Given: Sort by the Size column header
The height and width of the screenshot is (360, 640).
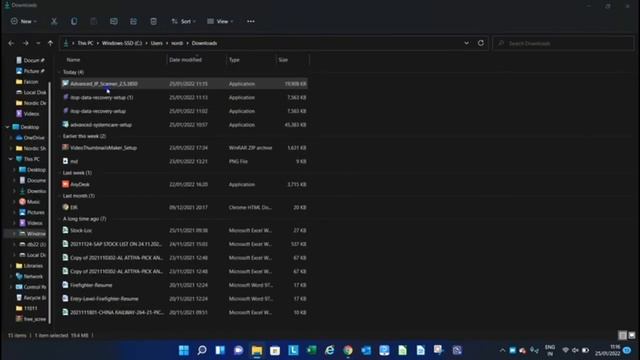Looking at the screenshot, I should (283, 60).
